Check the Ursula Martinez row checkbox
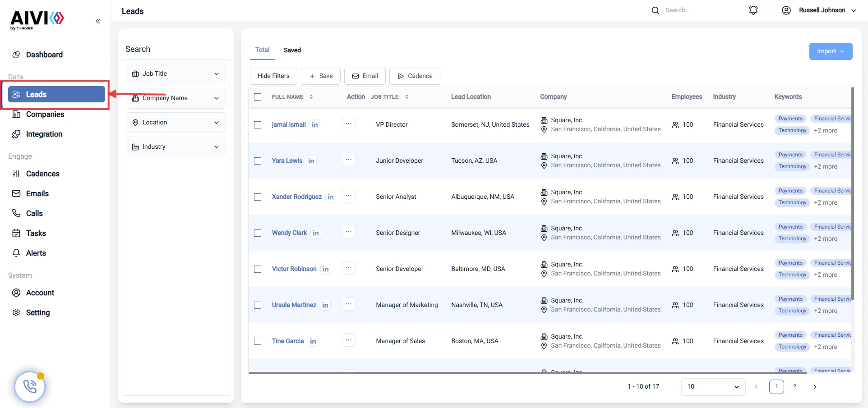This screenshot has width=868, height=408. pos(258,305)
